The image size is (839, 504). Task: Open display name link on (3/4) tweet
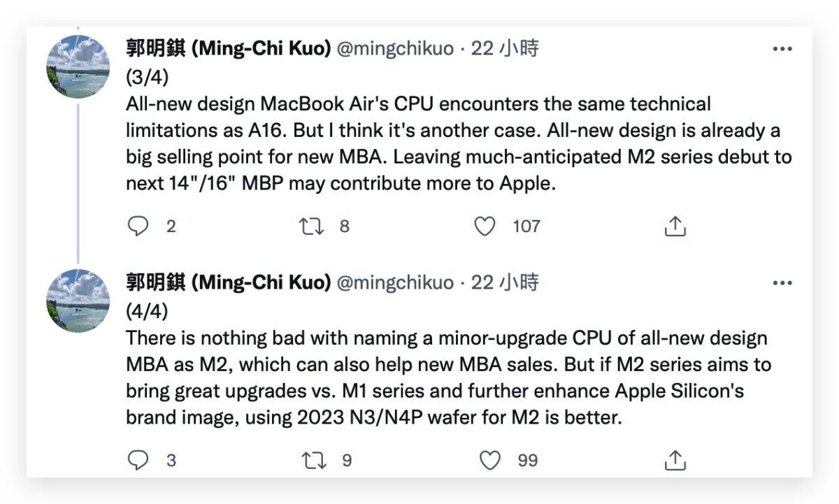(228, 48)
